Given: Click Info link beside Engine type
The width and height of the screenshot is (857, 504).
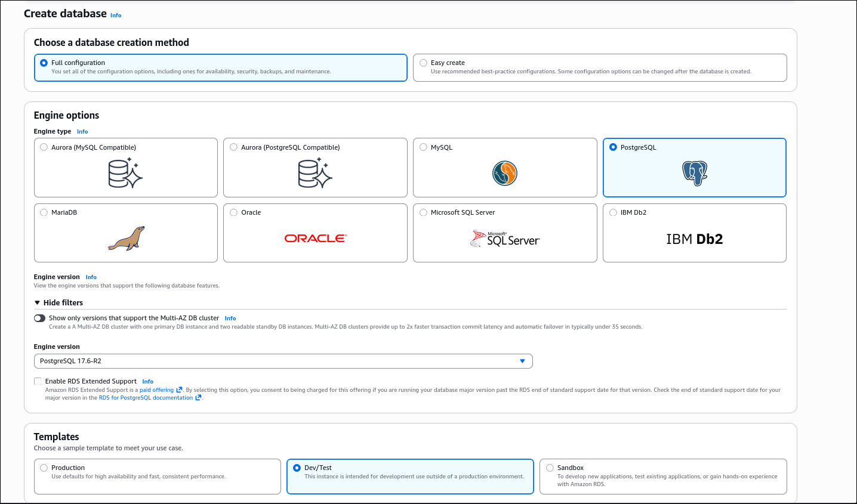Looking at the screenshot, I should 82,132.
